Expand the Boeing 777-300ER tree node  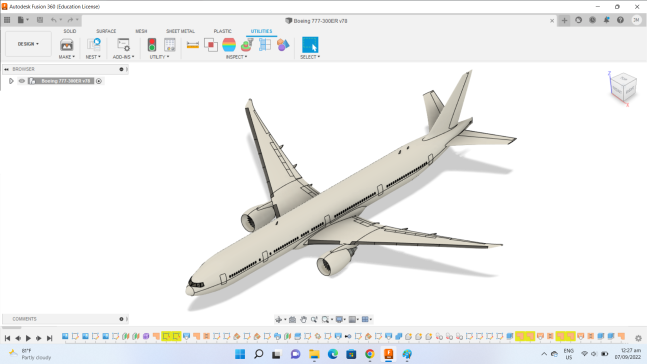11,81
